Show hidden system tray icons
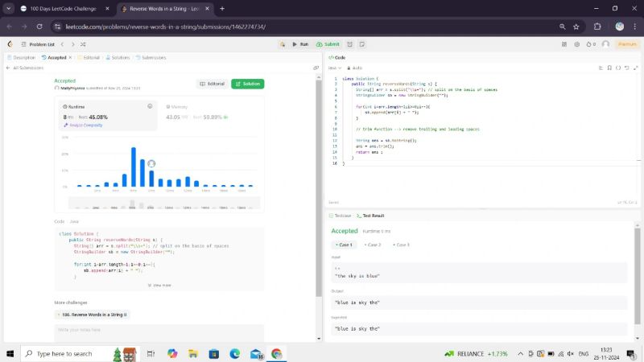This screenshot has height=362, width=644. (520, 353)
